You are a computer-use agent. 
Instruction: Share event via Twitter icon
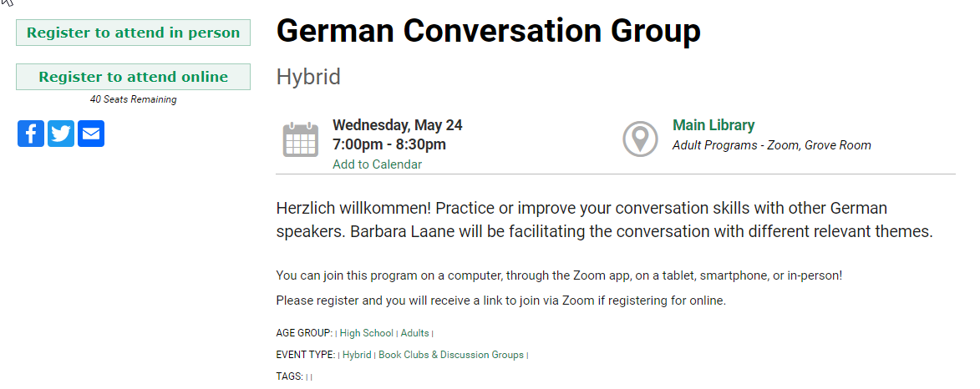click(61, 134)
